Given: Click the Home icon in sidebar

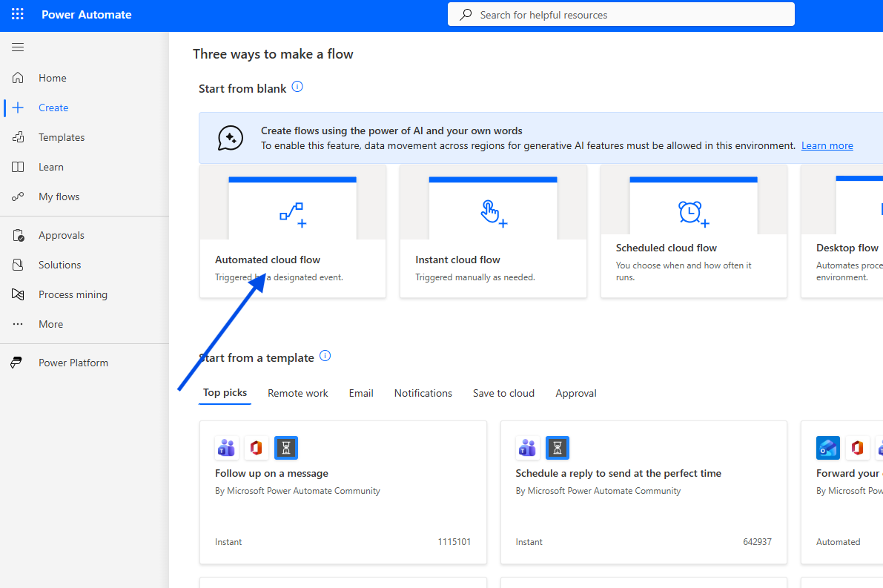Looking at the screenshot, I should point(18,78).
